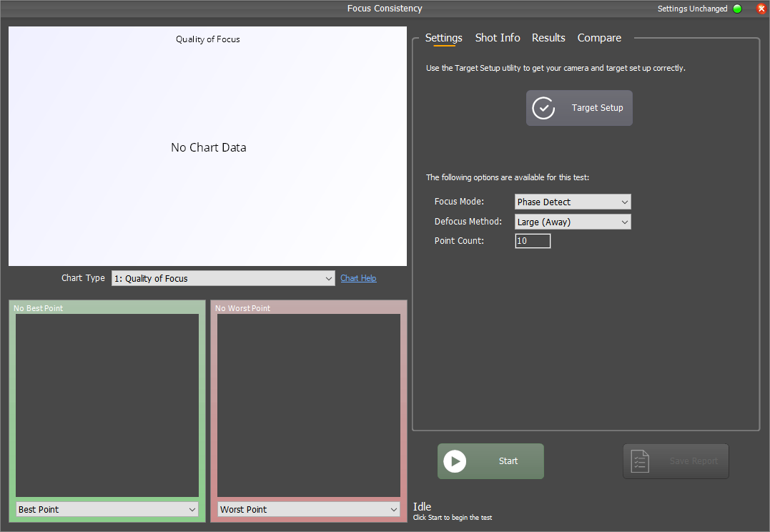The height and width of the screenshot is (532, 770).
Task: Click the Settings Unchanged status text
Action: tap(692, 9)
